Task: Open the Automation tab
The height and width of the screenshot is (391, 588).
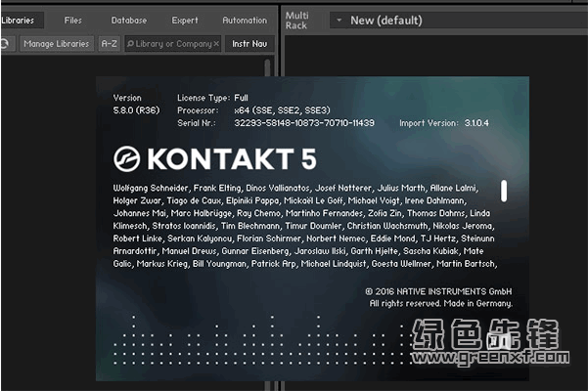Action: pyautogui.click(x=245, y=21)
